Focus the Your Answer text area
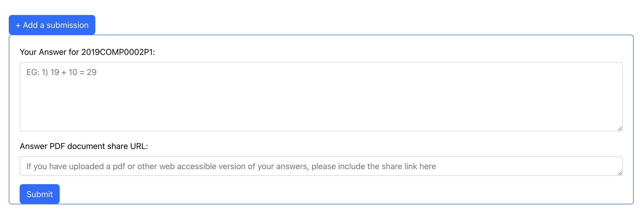The image size is (644, 224). [321, 97]
